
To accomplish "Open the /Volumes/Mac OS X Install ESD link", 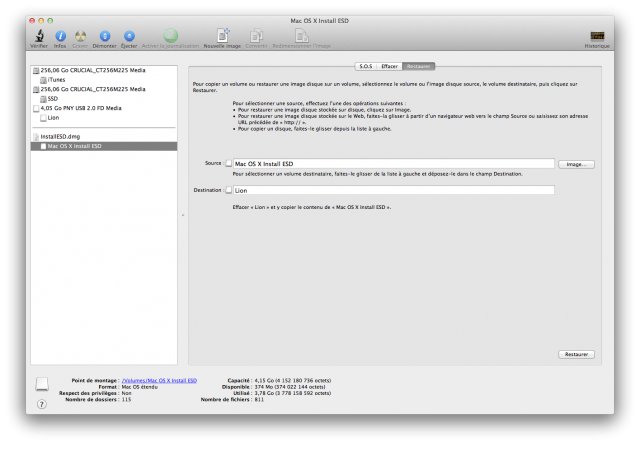I will coord(160,380).
